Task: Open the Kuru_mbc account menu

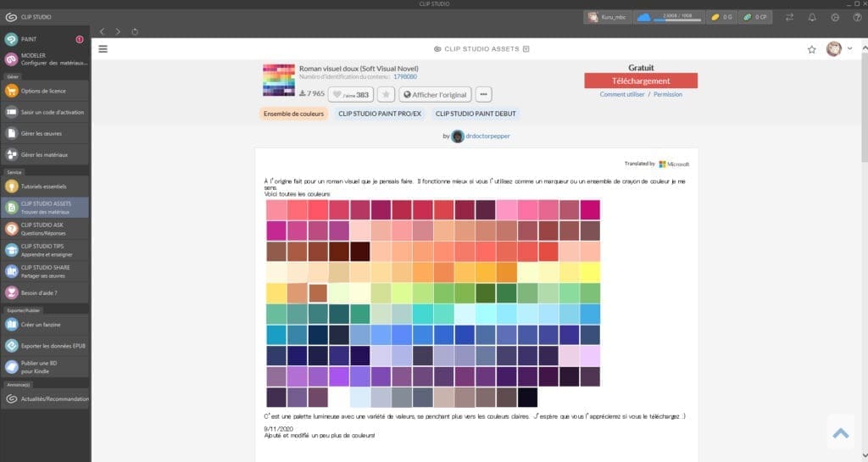Action: click(607, 17)
